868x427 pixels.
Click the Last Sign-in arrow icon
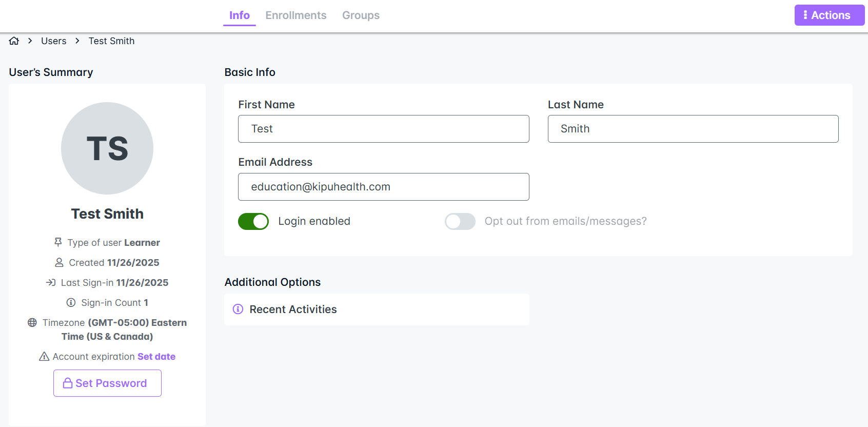[x=51, y=283]
